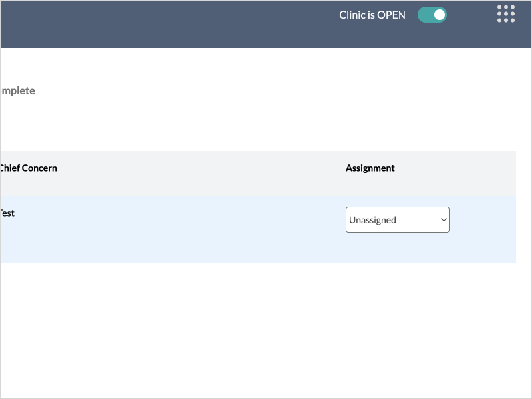Viewport: 532px width, 399px height.
Task: Switch to the Complete tab
Action: (x=17, y=91)
